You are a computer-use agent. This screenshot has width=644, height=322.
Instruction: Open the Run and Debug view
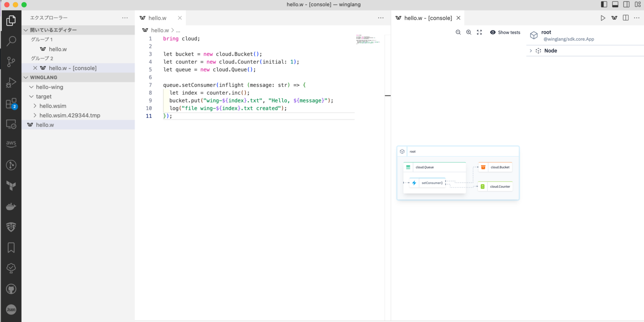click(x=10, y=81)
